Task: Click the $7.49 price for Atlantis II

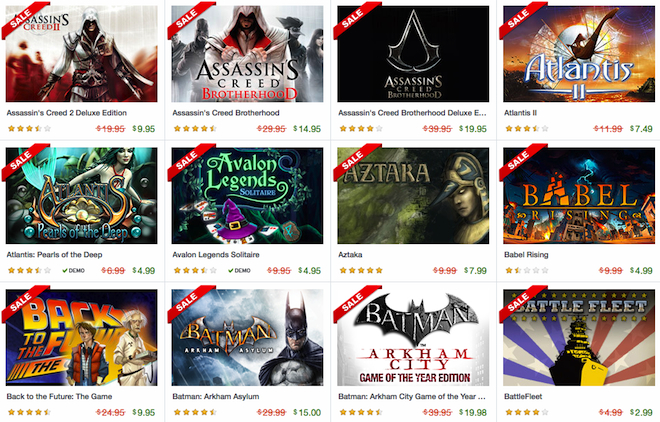Action: point(641,129)
